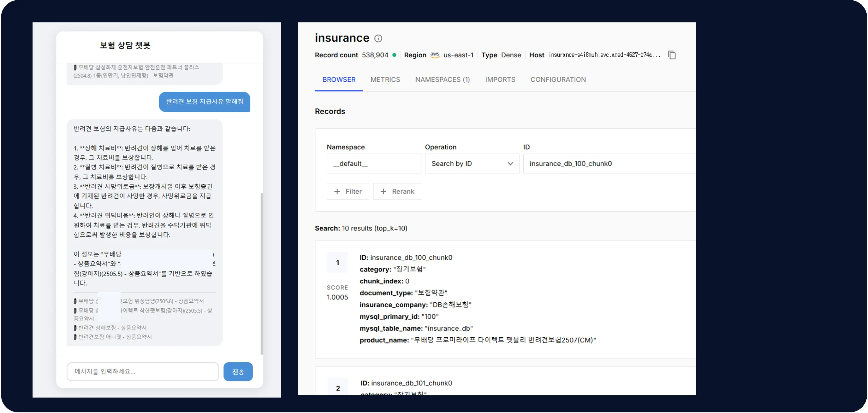The width and height of the screenshot is (868, 413).
Task: Click the chat window's vertical scrollbar
Action: point(262,273)
